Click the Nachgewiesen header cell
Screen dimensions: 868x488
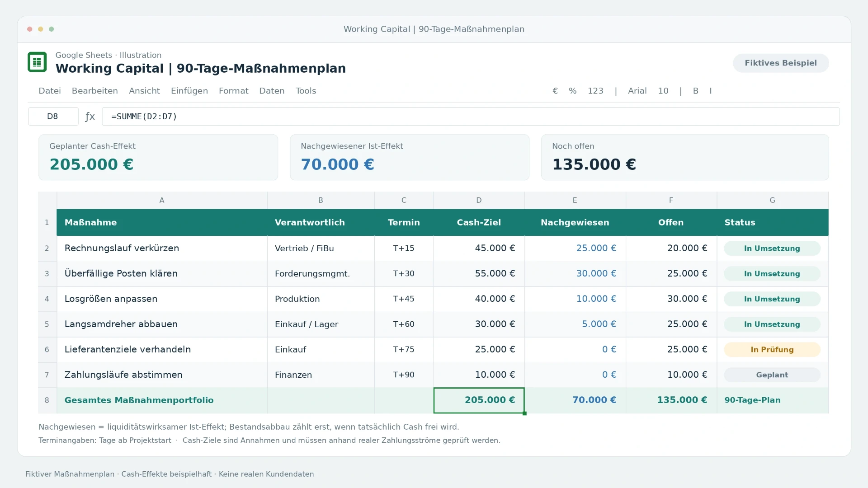[x=575, y=222]
